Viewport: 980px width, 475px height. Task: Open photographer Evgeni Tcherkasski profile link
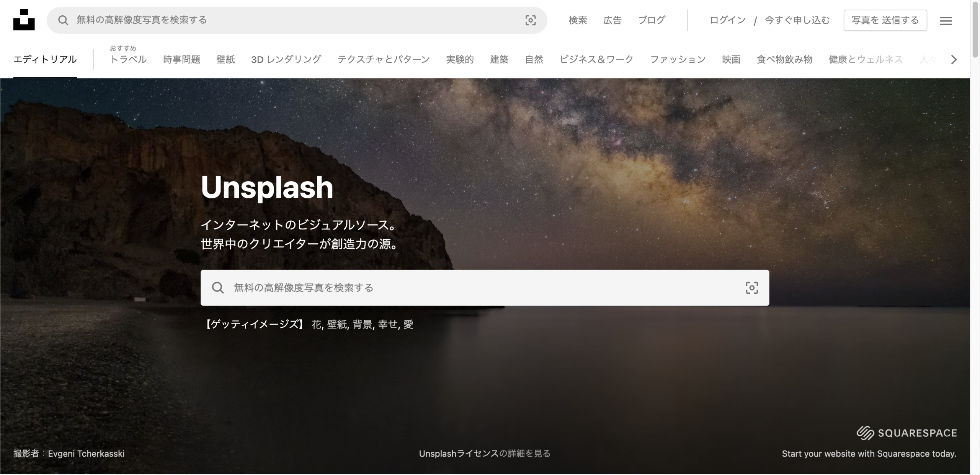[86, 454]
